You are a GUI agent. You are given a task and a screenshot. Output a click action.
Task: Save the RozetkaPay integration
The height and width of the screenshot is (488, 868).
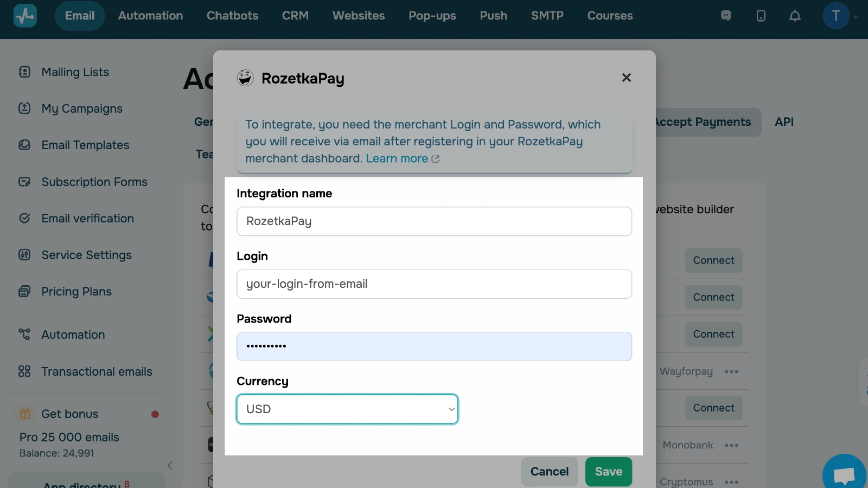[609, 472]
